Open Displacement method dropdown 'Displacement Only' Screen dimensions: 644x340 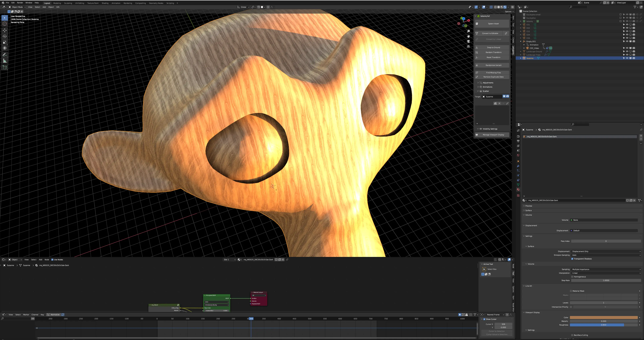click(x=606, y=251)
